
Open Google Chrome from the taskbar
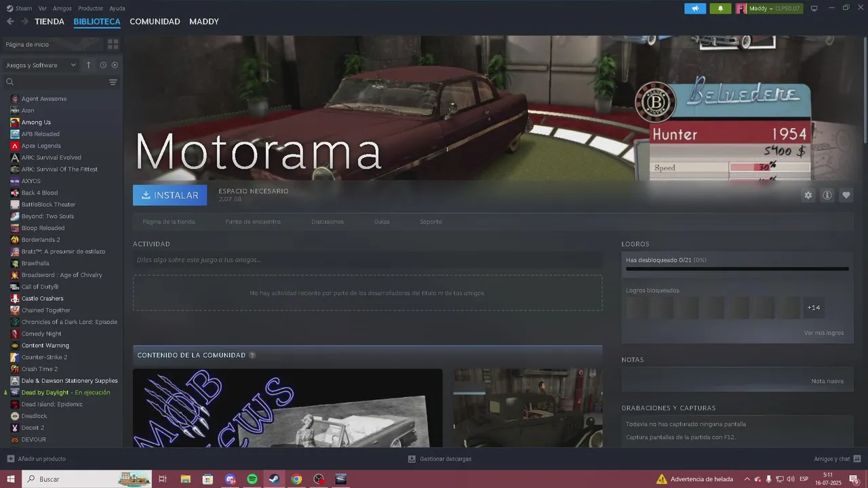[x=296, y=479]
